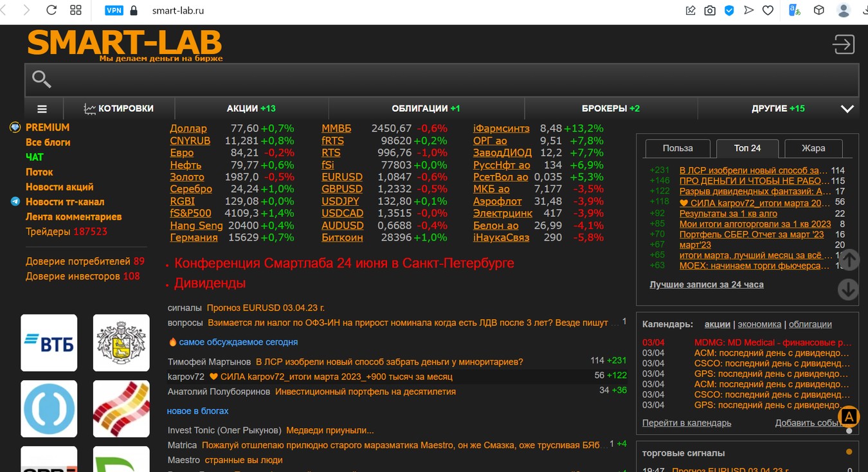868x472 pixels.
Task: Open the Дивиденды link
Action: pyautogui.click(x=210, y=283)
